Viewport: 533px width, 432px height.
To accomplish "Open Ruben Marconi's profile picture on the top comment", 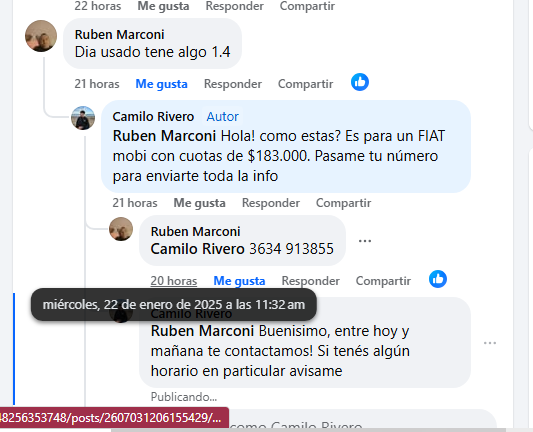I will 41,36.
